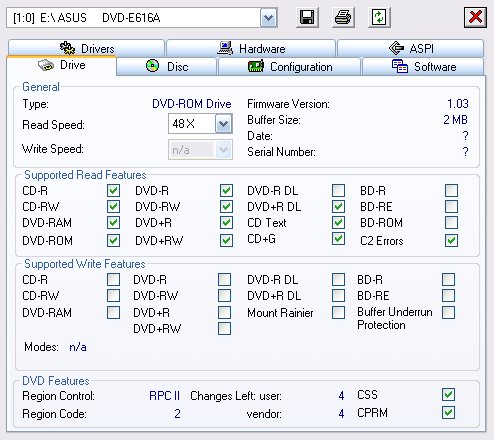Image resolution: width=494 pixels, height=440 pixels.
Task: Switch to the Drivers tab
Action: [87, 49]
